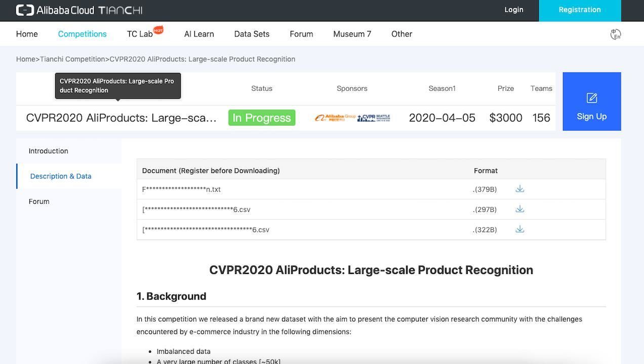Open the Login link
Screen dimensions: 644x364
[514, 10]
